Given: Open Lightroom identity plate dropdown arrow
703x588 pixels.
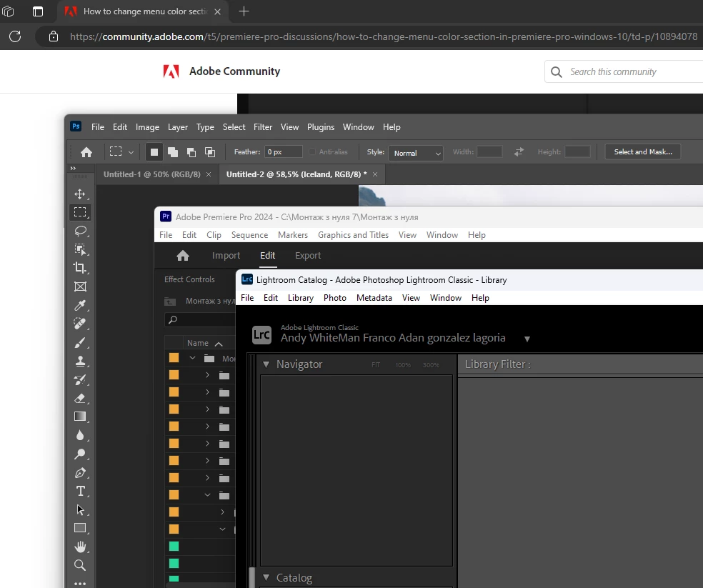Looking at the screenshot, I should click(527, 339).
